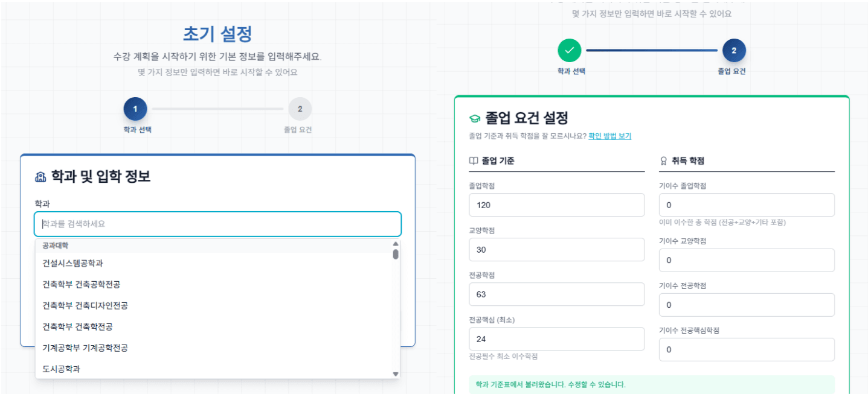The width and height of the screenshot is (868, 397).
Task: Click the building icon beside 학과 및 입학 정보
Action: pyautogui.click(x=40, y=177)
